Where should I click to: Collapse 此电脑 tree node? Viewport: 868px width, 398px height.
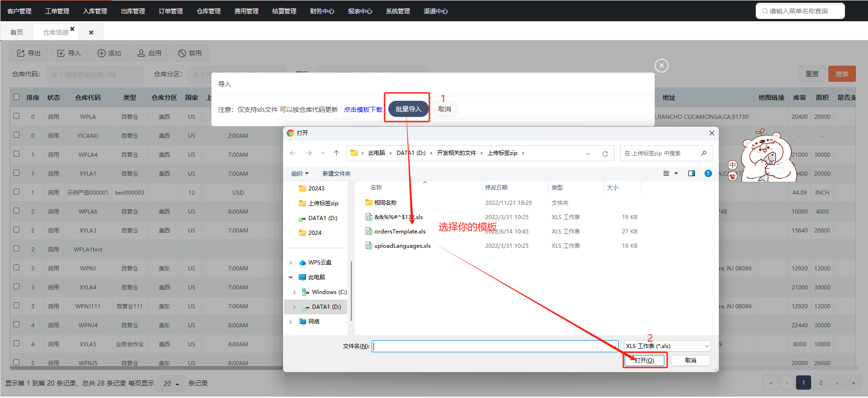pos(290,277)
